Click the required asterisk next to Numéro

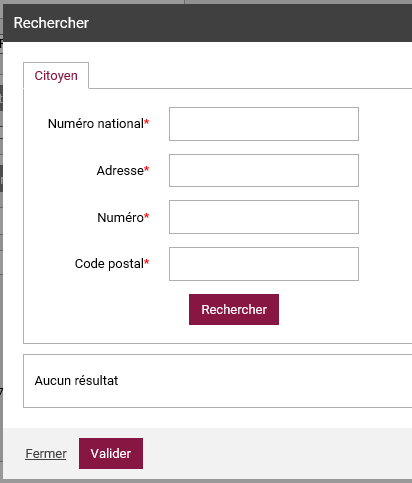[x=147, y=216]
